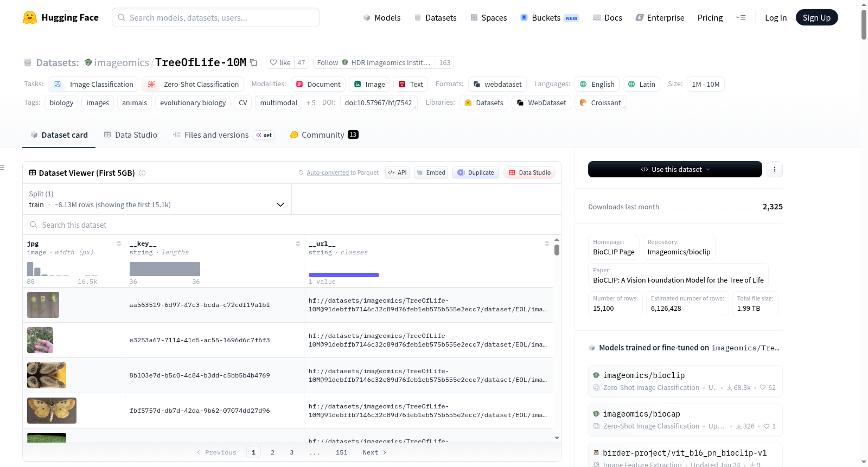Open Models in the top navigation
This screenshot has height=467, width=868.
(382, 18)
